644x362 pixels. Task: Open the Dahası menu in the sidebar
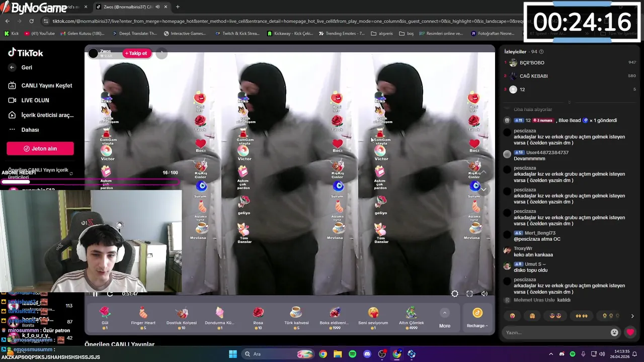pos(24,130)
